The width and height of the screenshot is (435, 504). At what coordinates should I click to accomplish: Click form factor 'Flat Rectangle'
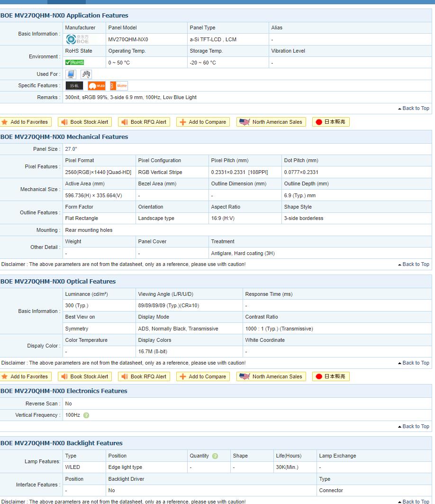(82, 218)
